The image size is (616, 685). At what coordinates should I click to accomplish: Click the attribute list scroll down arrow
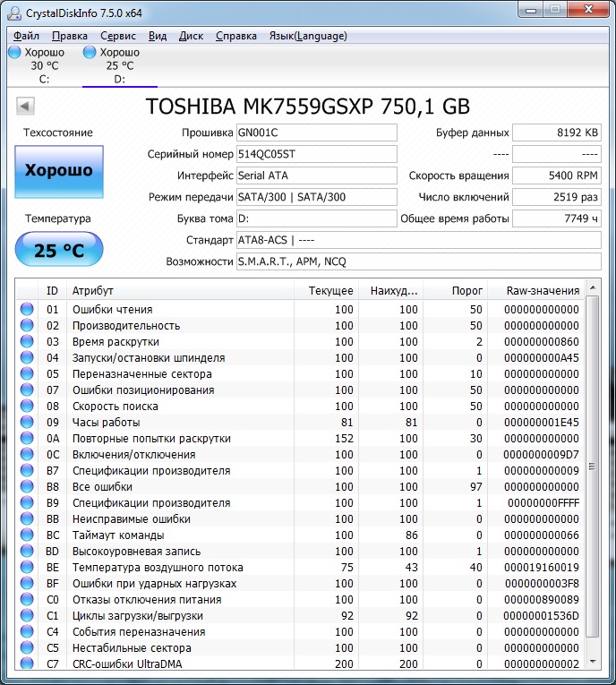[593, 662]
